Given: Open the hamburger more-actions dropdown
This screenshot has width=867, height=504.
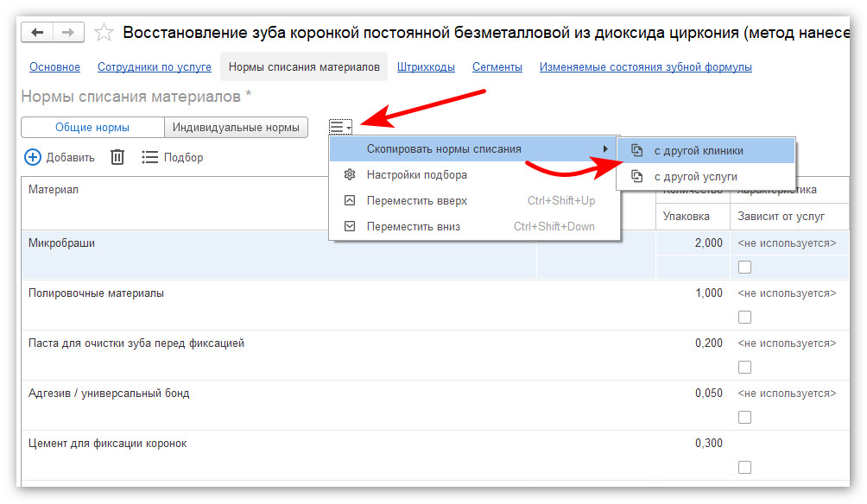Looking at the screenshot, I should [340, 128].
